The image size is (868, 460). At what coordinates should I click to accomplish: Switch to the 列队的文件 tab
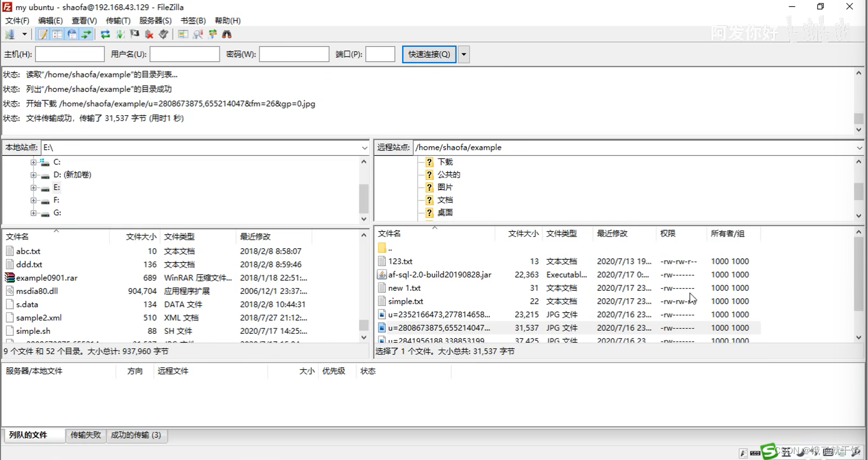34,435
